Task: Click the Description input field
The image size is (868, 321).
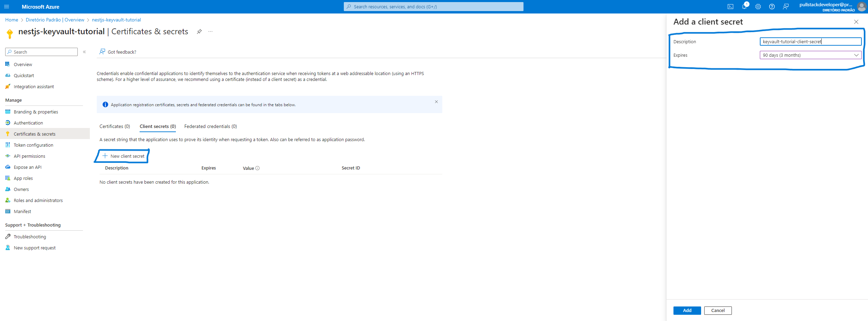Action: point(810,42)
